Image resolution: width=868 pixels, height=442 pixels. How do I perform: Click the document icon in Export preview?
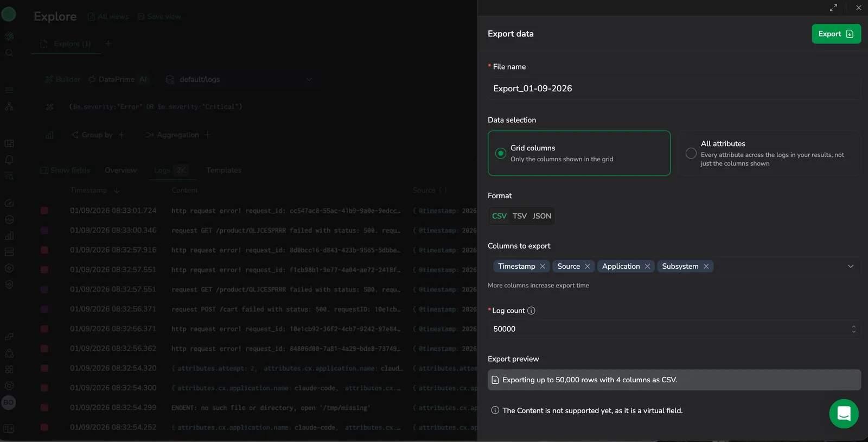[495, 380]
